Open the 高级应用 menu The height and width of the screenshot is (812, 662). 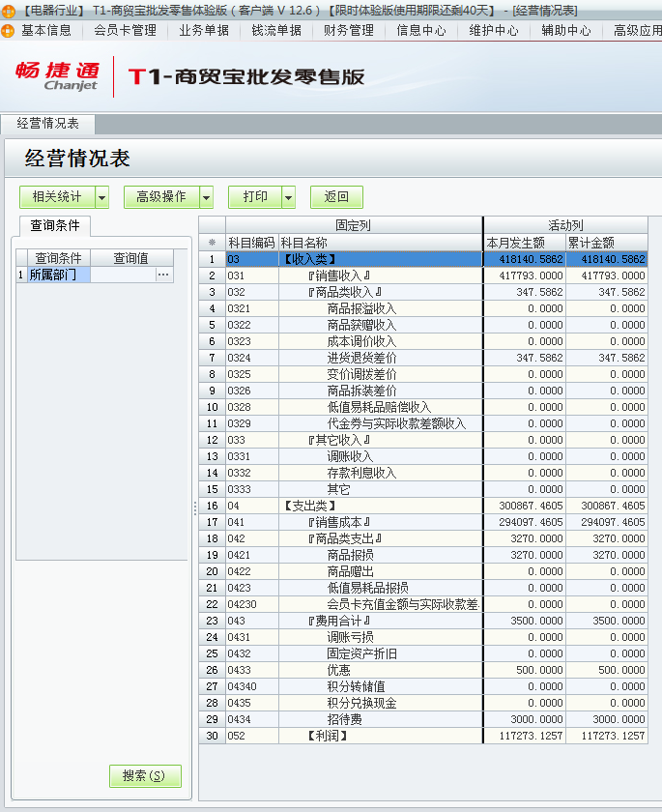637,31
